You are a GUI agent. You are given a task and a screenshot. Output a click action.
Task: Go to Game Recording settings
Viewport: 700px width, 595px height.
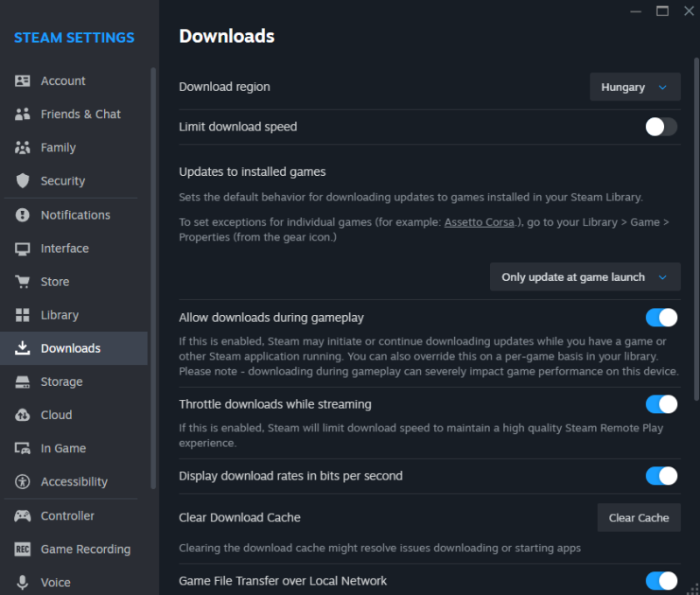(85, 549)
